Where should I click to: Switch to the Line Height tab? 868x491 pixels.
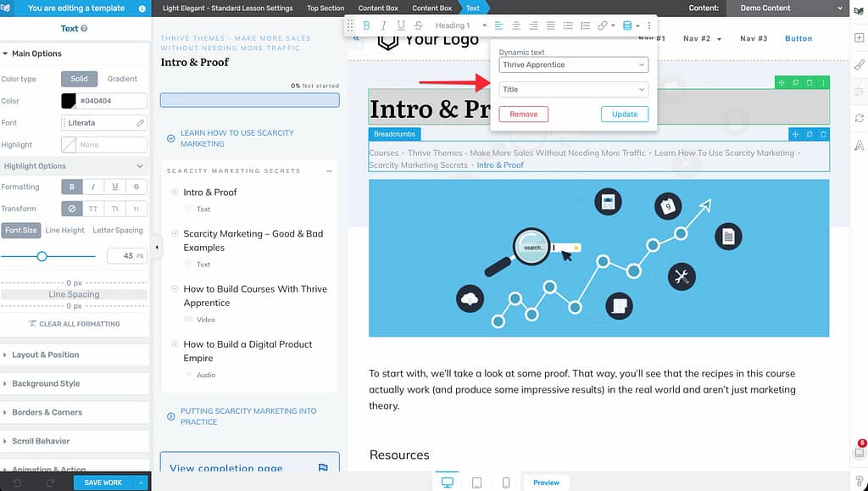point(64,231)
